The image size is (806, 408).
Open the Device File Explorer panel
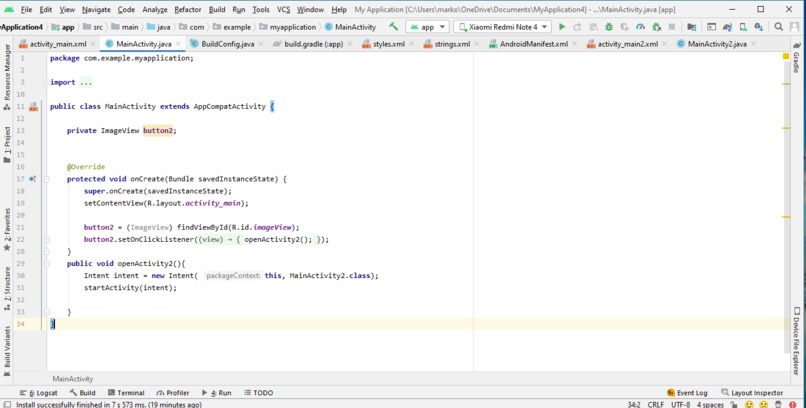tap(797, 341)
